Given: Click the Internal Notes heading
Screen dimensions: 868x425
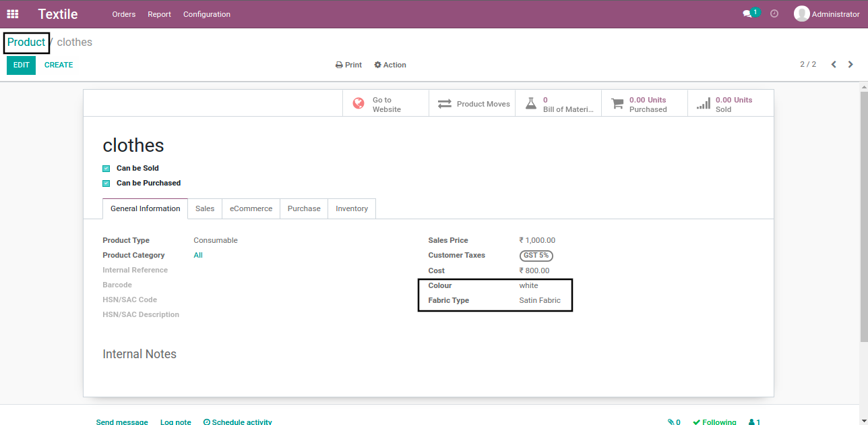Looking at the screenshot, I should tap(139, 354).
